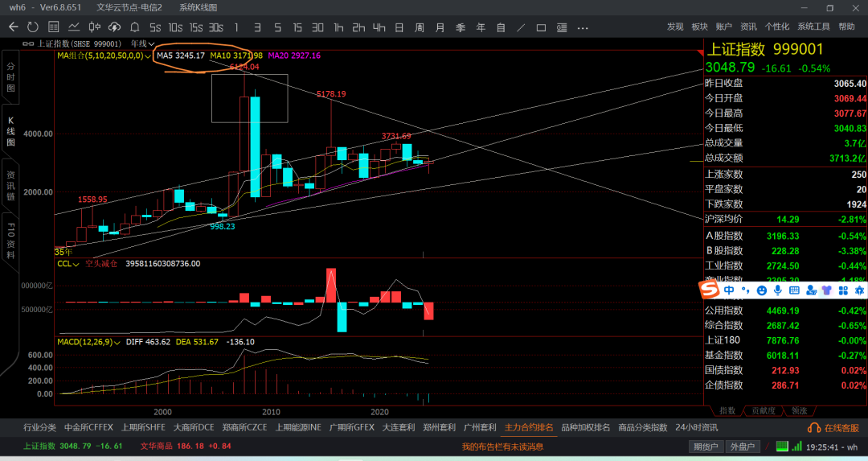Switch to the 中金所CFFEX tab
The image size is (868, 461).
(88, 427)
